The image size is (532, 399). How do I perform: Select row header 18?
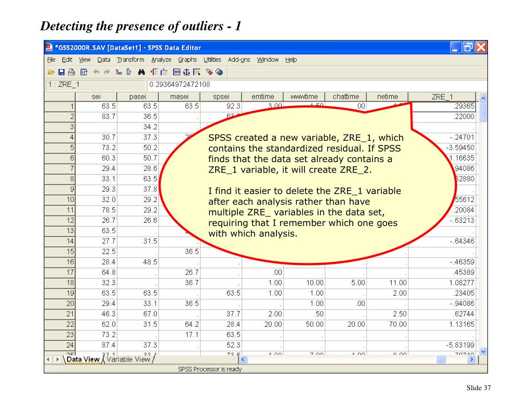[x=60, y=283]
